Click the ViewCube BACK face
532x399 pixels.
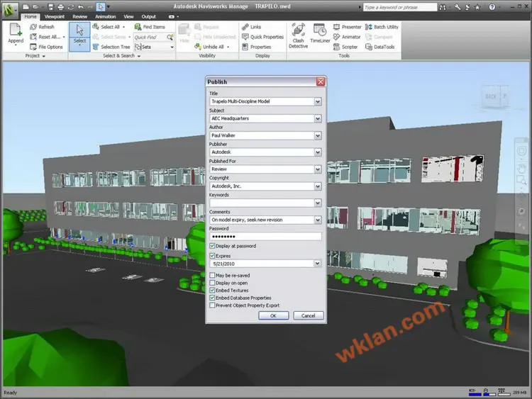[x=491, y=96]
